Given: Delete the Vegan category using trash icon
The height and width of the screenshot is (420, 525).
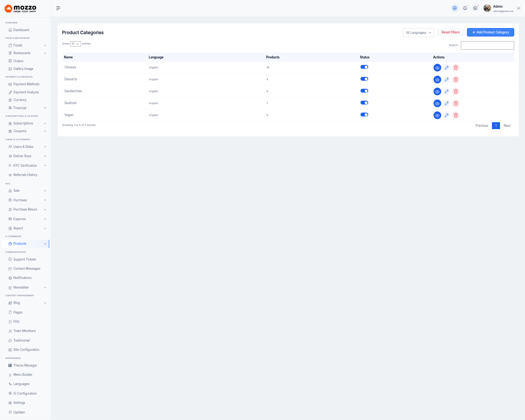Looking at the screenshot, I should (455, 115).
